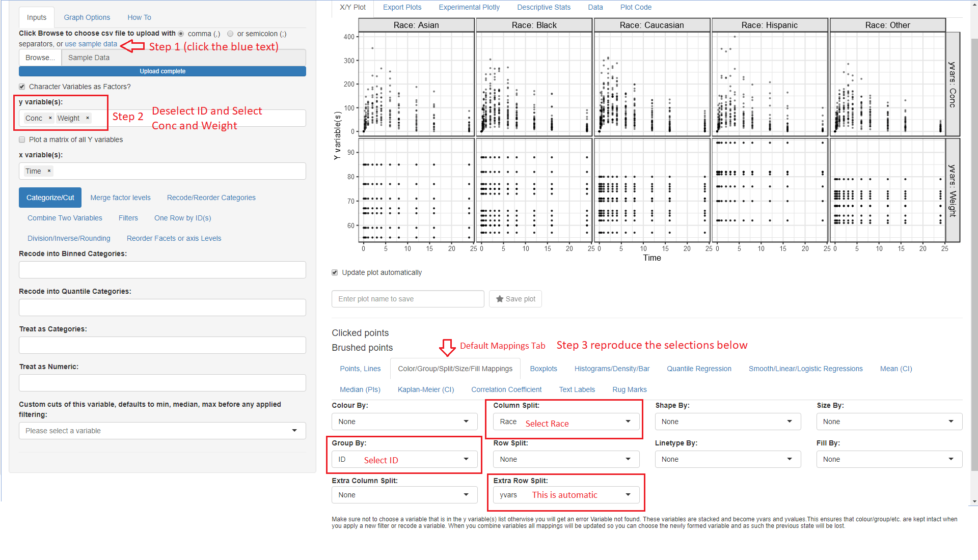Click the upload complete progress bar
Viewport: 978px width, 560px height.
click(162, 71)
